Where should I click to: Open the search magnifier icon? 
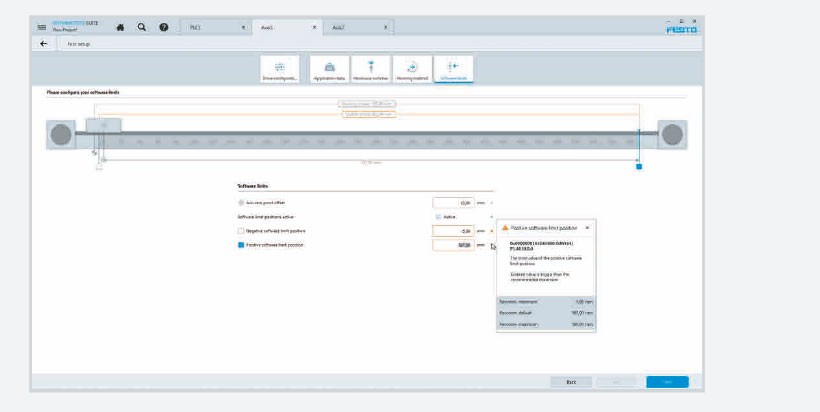(142, 27)
